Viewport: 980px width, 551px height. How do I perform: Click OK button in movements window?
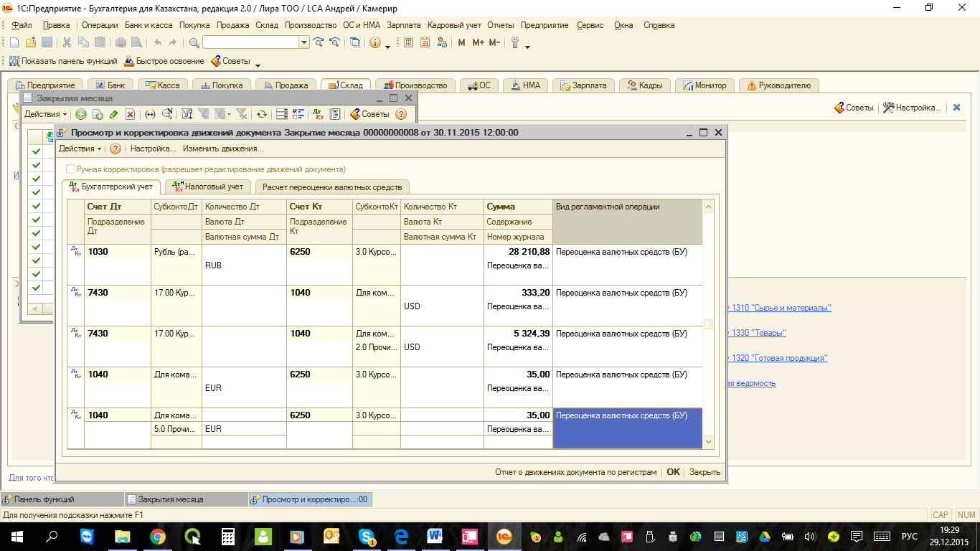point(673,472)
